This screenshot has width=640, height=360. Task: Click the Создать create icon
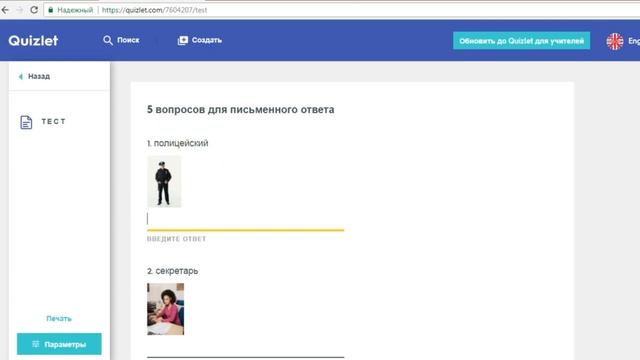pyautogui.click(x=183, y=40)
